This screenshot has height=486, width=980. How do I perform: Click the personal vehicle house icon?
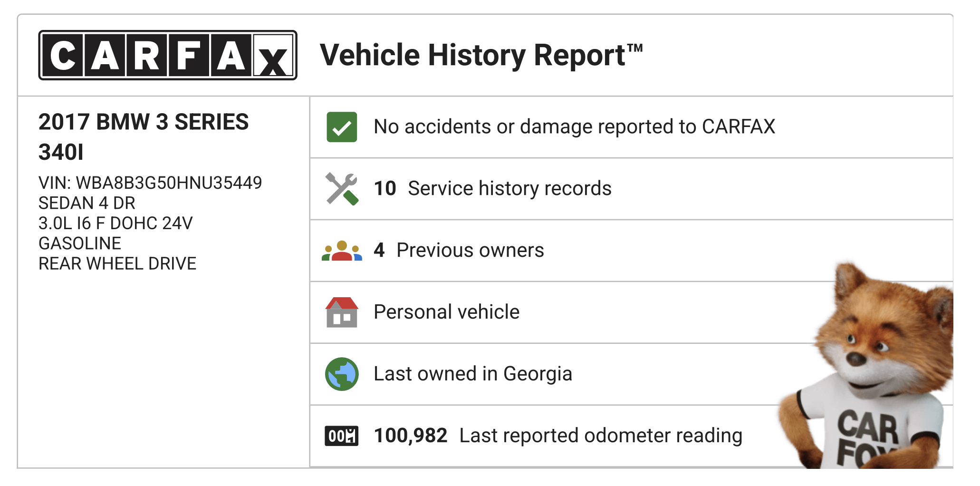point(342,312)
